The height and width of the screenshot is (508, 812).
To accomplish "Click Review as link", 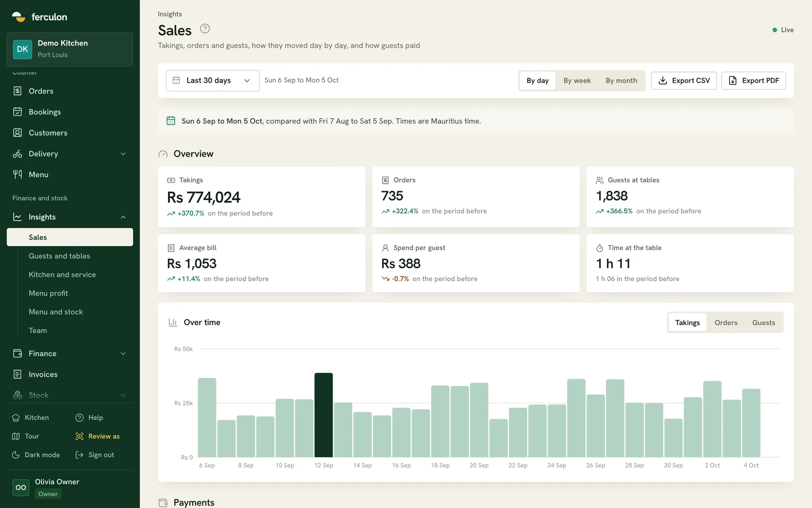I will (98, 436).
